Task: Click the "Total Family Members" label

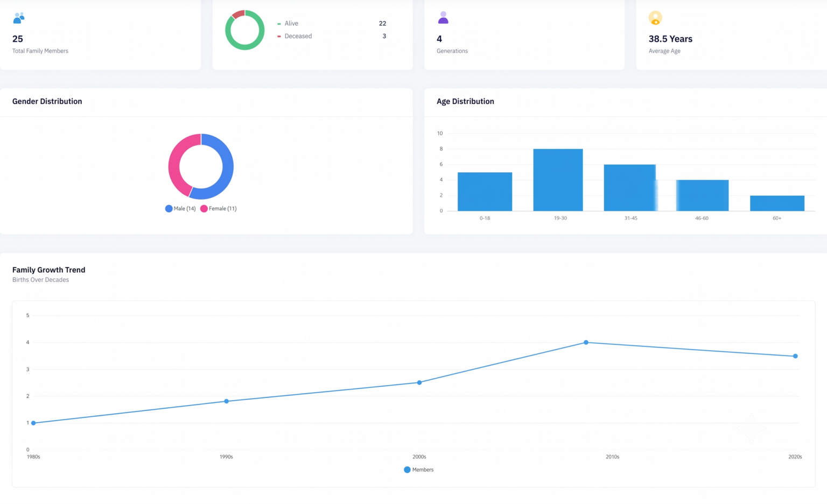Action: (40, 51)
